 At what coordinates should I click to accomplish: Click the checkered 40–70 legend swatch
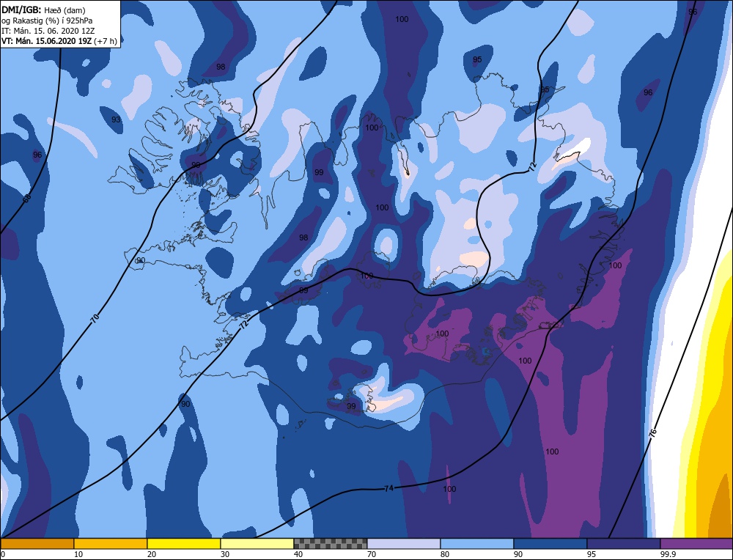click(x=331, y=543)
